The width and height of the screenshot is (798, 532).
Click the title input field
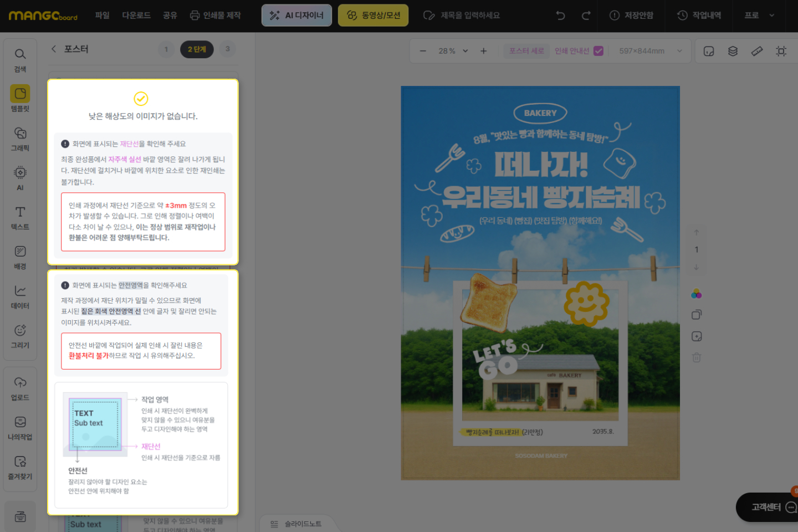[x=470, y=16]
